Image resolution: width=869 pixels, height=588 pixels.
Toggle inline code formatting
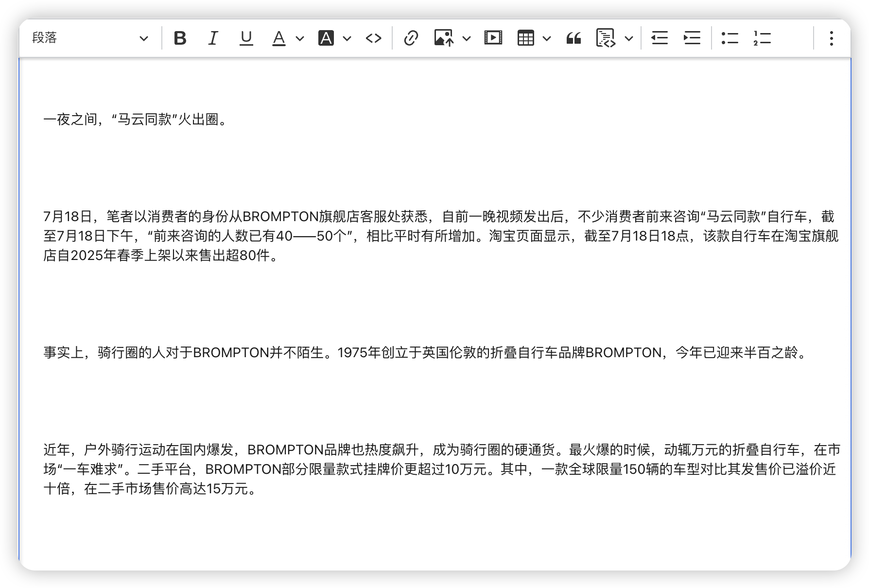[374, 38]
